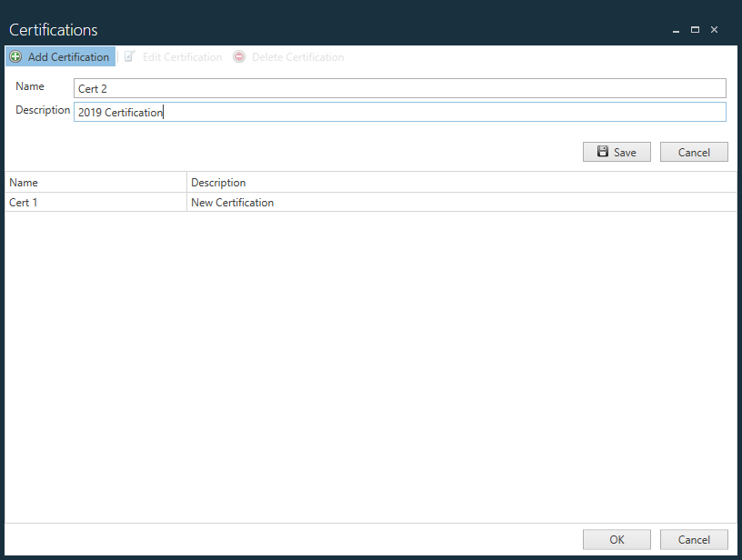Save the new Cert 2 entry

[617, 151]
